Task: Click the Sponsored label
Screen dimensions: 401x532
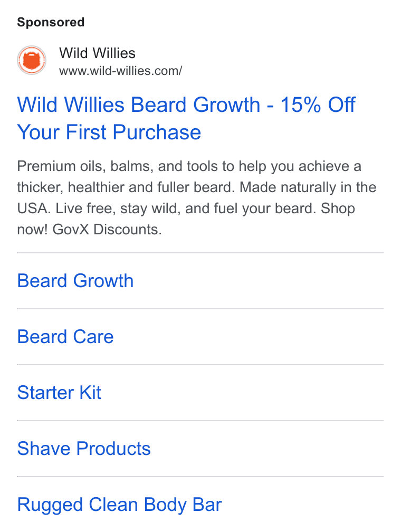Action: [x=51, y=22]
